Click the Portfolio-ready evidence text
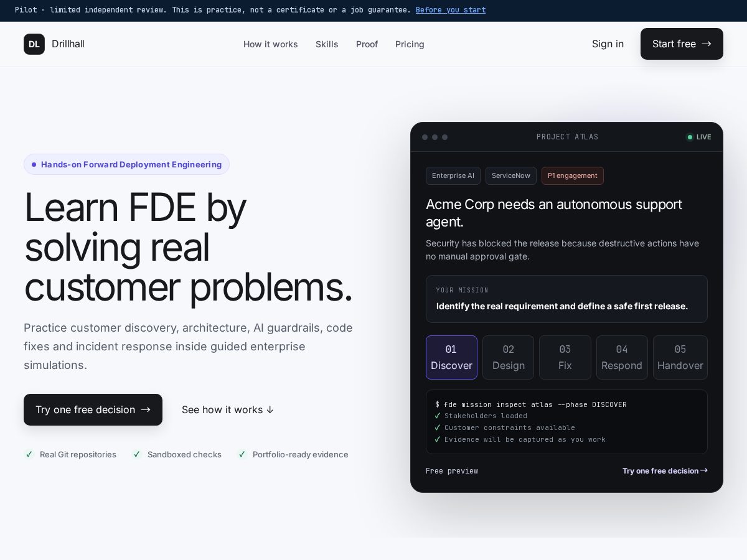 (301, 454)
